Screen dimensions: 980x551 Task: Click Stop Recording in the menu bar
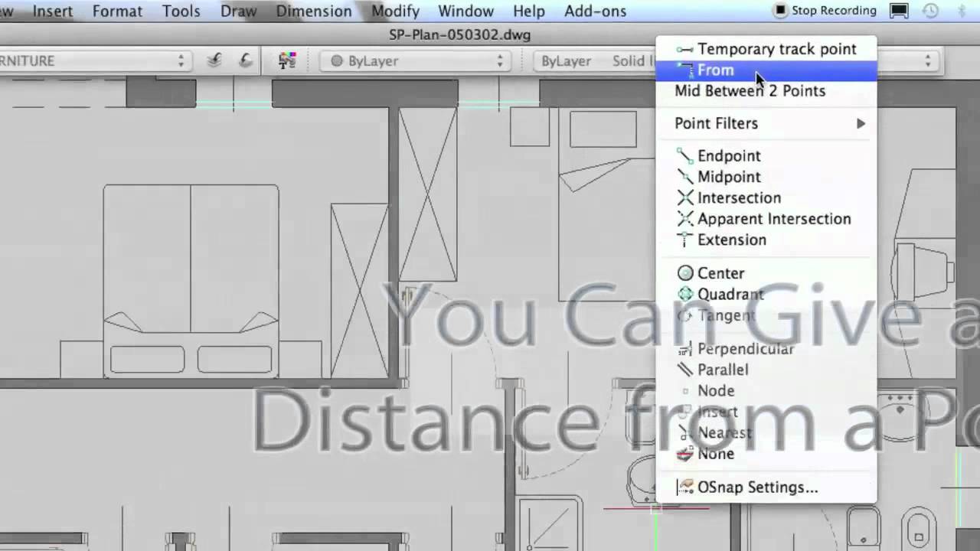point(825,11)
